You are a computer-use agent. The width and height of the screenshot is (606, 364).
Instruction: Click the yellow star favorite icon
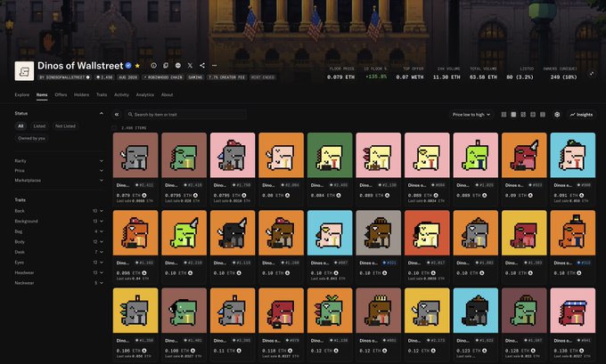coord(137,66)
